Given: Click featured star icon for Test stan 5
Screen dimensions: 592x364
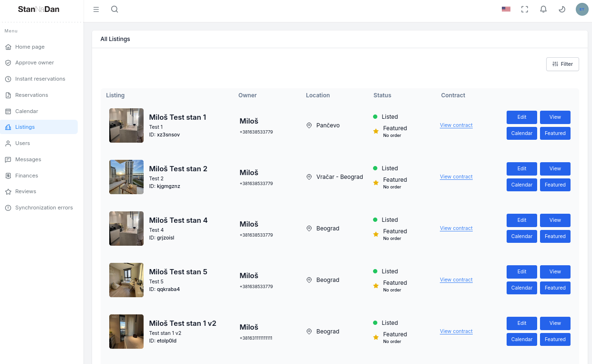Looking at the screenshot, I should click(x=376, y=286).
